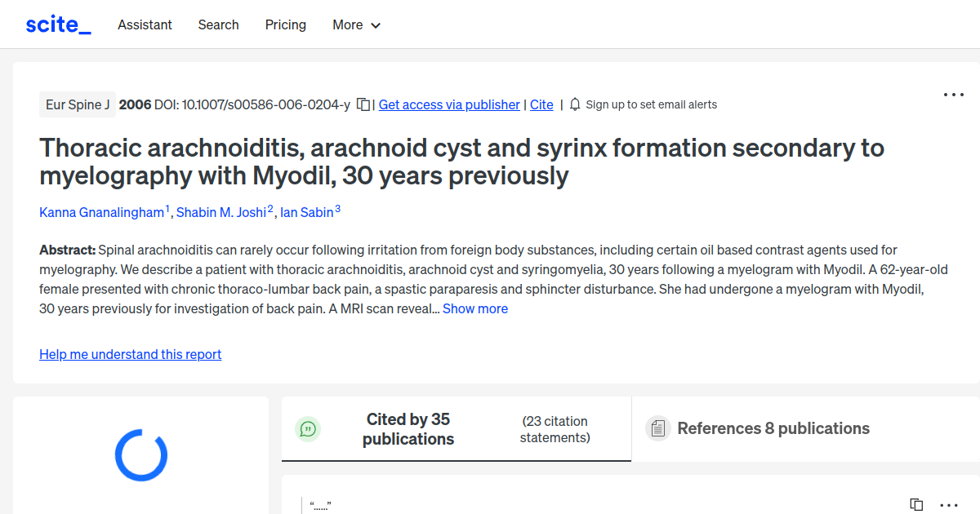Expand the abstract with Show more
Screen dimensions: 980x514
pyautogui.click(x=475, y=308)
